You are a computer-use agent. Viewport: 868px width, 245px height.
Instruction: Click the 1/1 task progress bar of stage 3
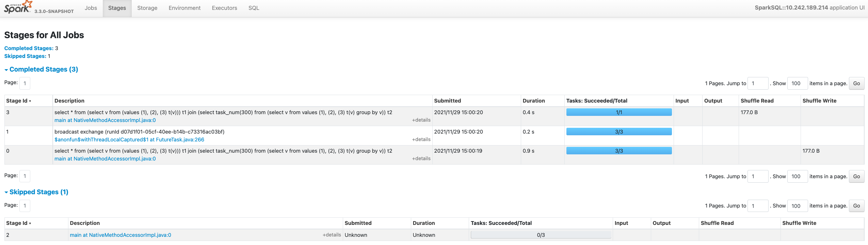(x=619, y=112)
